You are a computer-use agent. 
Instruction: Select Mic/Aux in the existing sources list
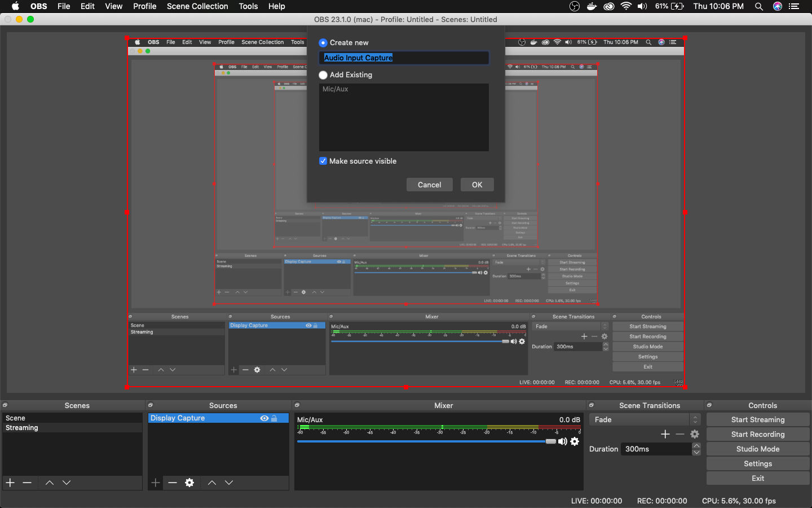[x=404, y=89]
